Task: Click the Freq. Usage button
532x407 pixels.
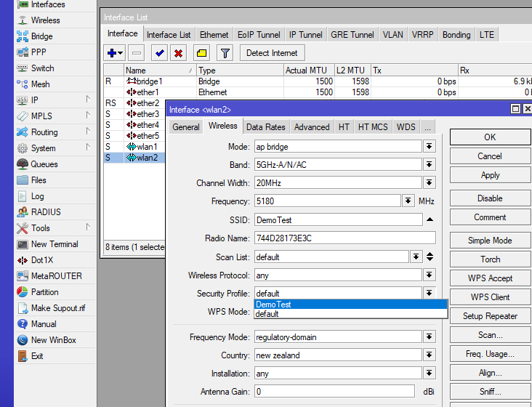Action: (x=490, y=354)
